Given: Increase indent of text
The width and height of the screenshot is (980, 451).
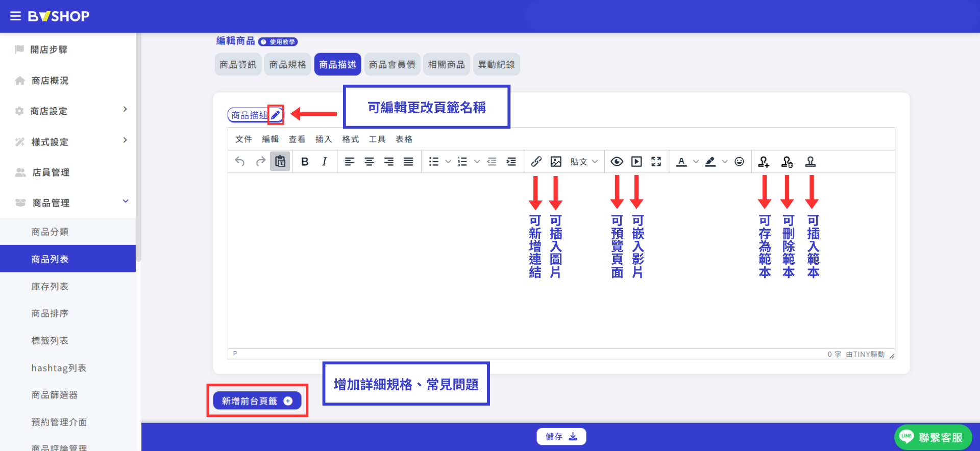Looking at the screenshot, I should coord(511,162).
